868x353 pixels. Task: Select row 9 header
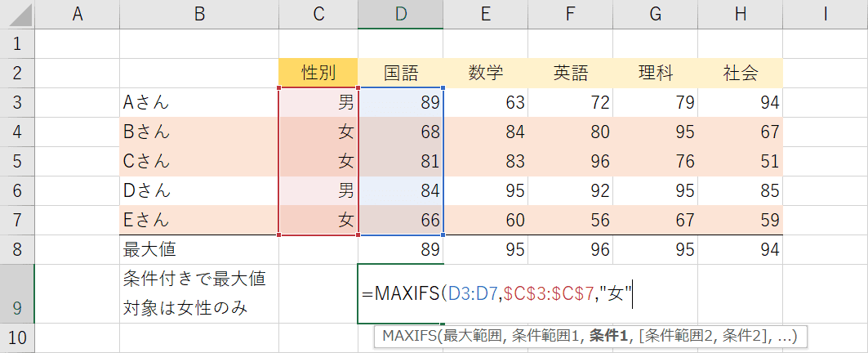[x=17, y=293]
